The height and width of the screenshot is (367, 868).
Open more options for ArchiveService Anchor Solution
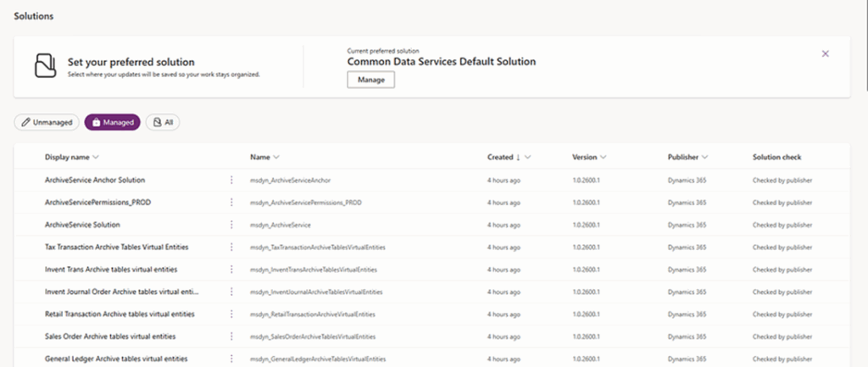click(231, 181)
